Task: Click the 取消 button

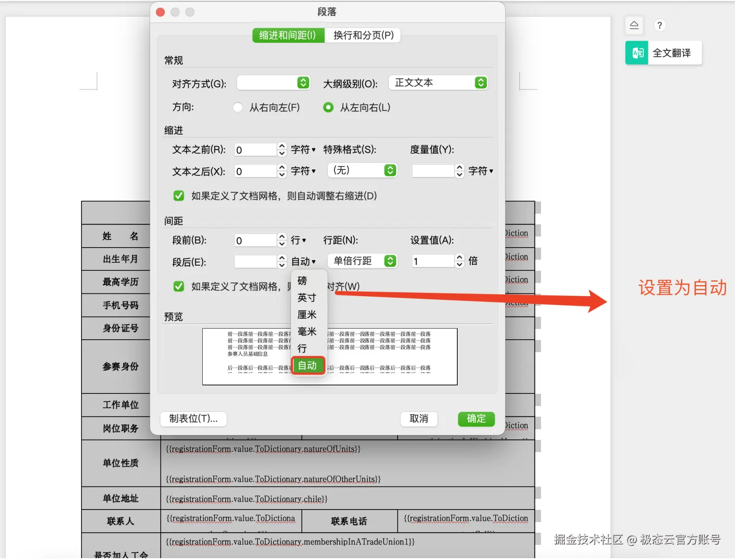Action: tap(419, 419)
